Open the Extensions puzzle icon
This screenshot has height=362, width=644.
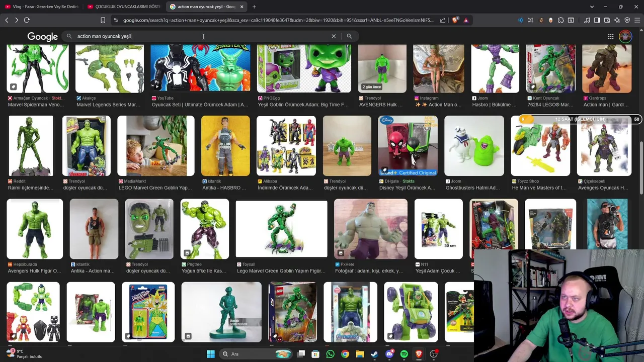(561, 20)
